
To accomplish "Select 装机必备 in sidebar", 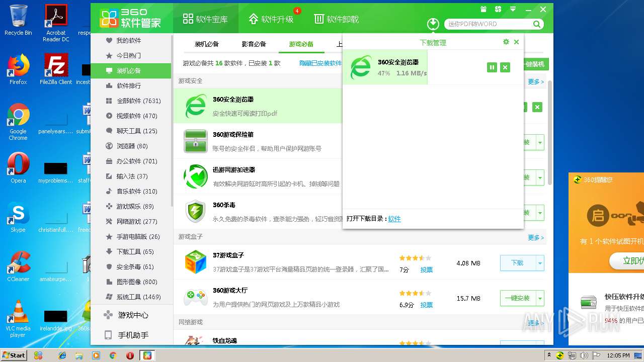I will coord(131,70).
